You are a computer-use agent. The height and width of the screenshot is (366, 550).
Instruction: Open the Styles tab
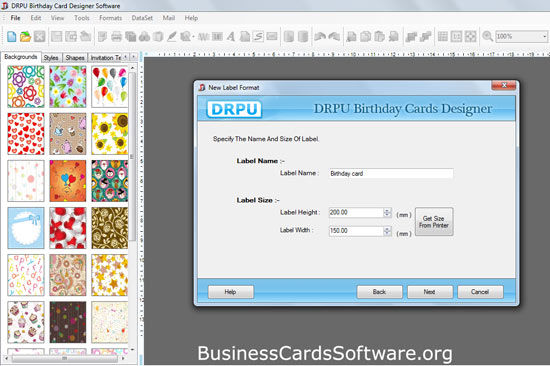click(51, 58)
